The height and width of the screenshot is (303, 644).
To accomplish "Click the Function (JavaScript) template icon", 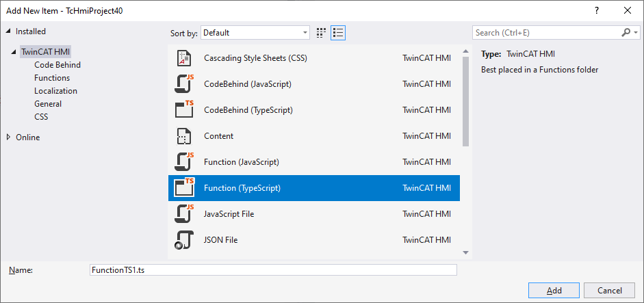I will 184,162.
